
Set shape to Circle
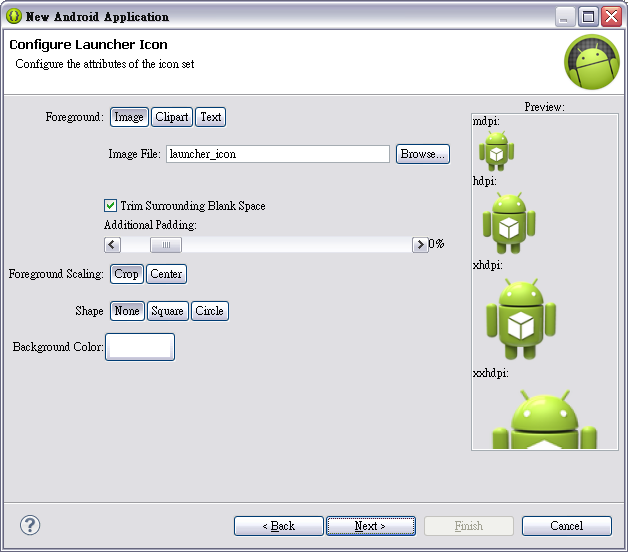point(209,311)
